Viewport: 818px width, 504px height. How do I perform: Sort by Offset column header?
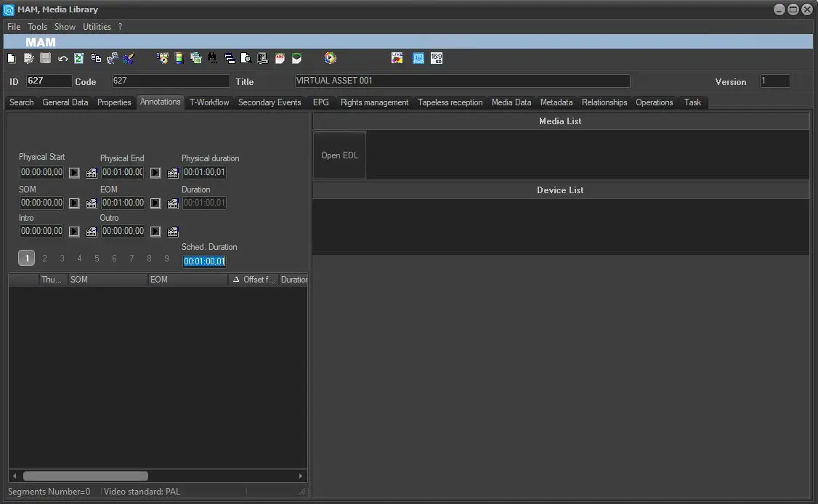[254, 280]
